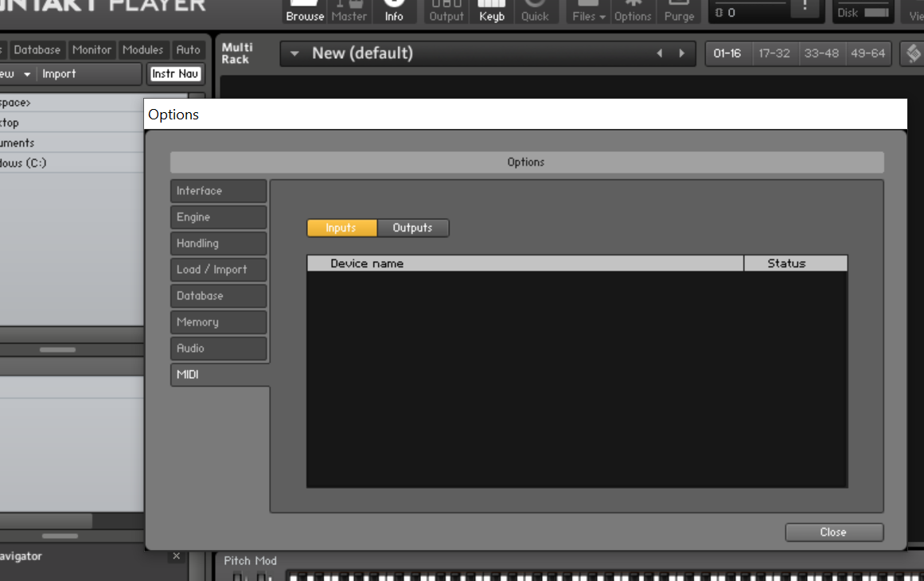Open the Output mixer from top toolbar
Viewport: 924px width, 581px height.
[446, 11]
